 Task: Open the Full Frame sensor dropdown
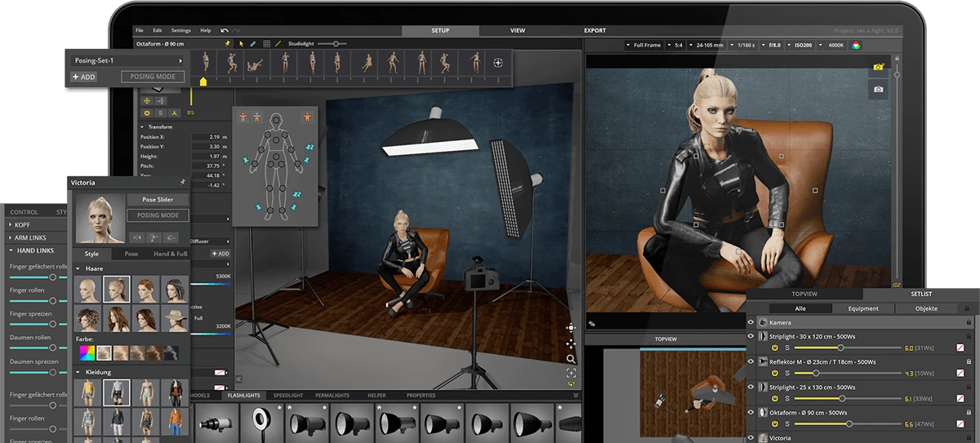[x=645, y=45]
